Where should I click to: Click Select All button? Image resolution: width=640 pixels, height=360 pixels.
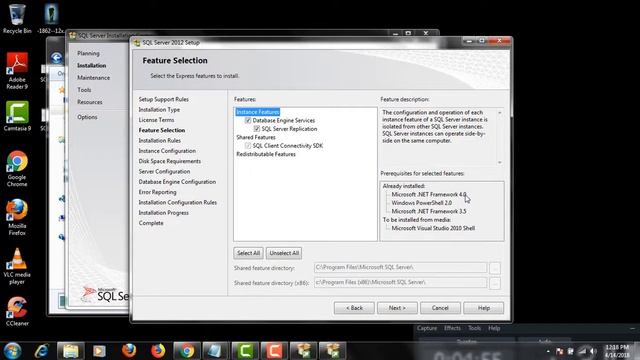[248, 253]
